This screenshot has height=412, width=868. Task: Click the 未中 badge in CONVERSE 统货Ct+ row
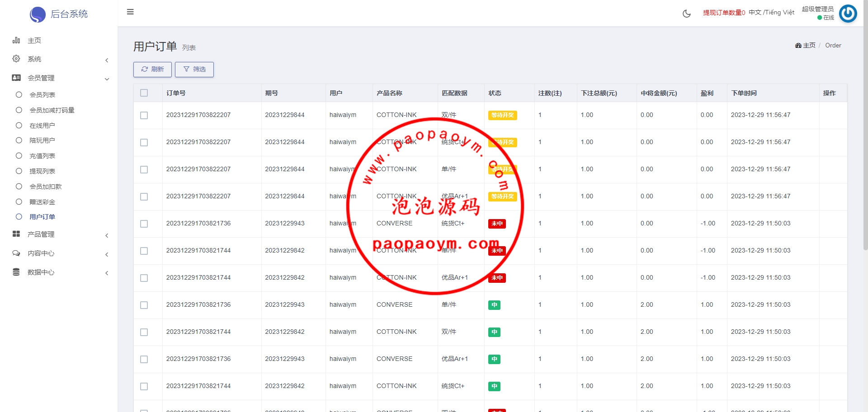pos(497,224)
